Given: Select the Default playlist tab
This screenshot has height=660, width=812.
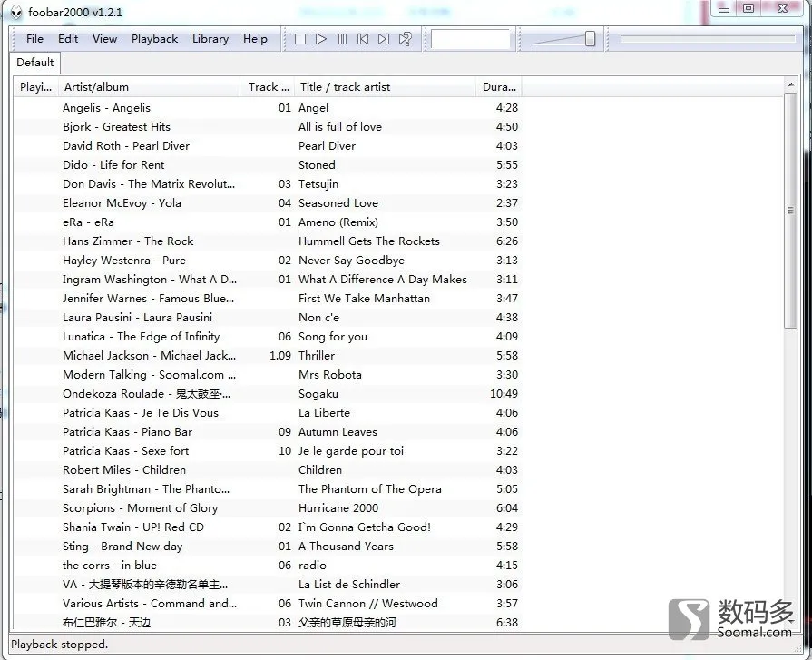Looking at the screenshot, I should click(35, 63).
